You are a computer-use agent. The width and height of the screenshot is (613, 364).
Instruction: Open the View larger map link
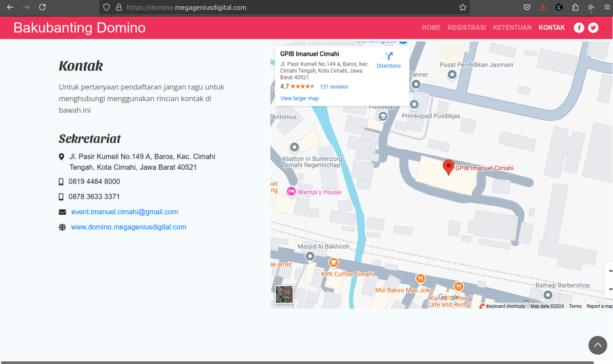299,98
